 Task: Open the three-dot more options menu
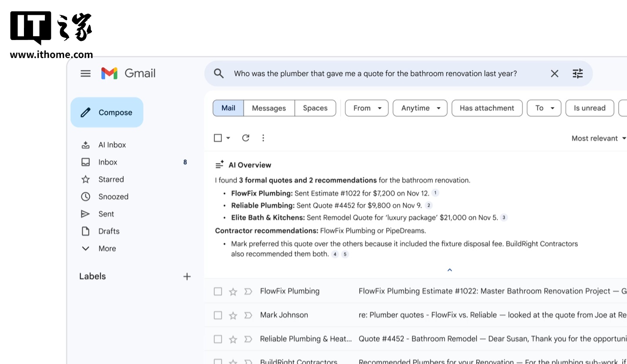point(263,138)
